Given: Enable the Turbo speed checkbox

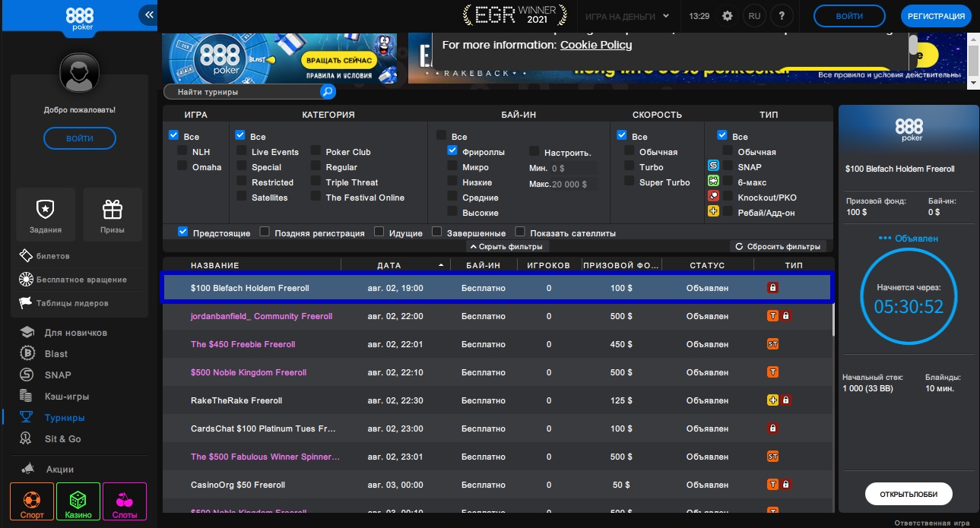Looking at the screenshot, I should [630, 166].
